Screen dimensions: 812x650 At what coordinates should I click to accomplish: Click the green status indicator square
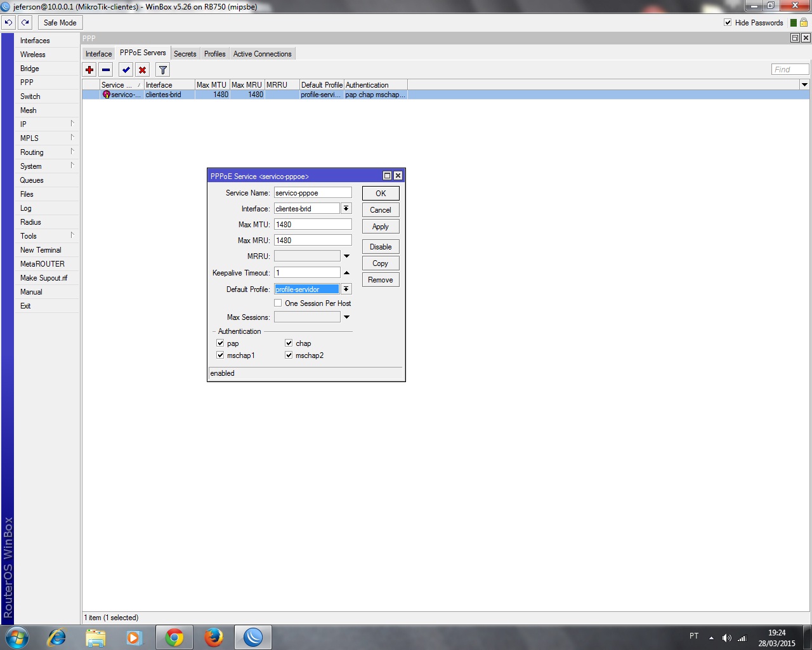794,23
